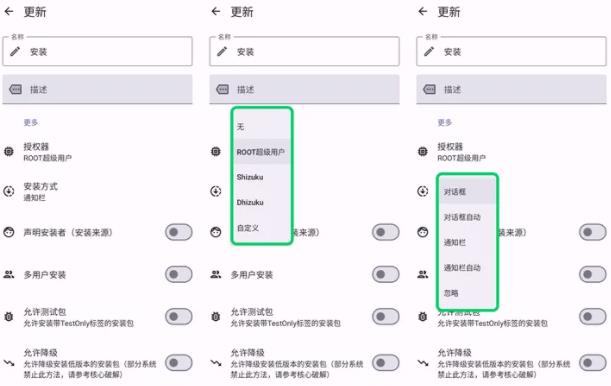Click 授权器 chip icon in first panel
Viewport: 611px width, 386px height.
coord(9,151)
